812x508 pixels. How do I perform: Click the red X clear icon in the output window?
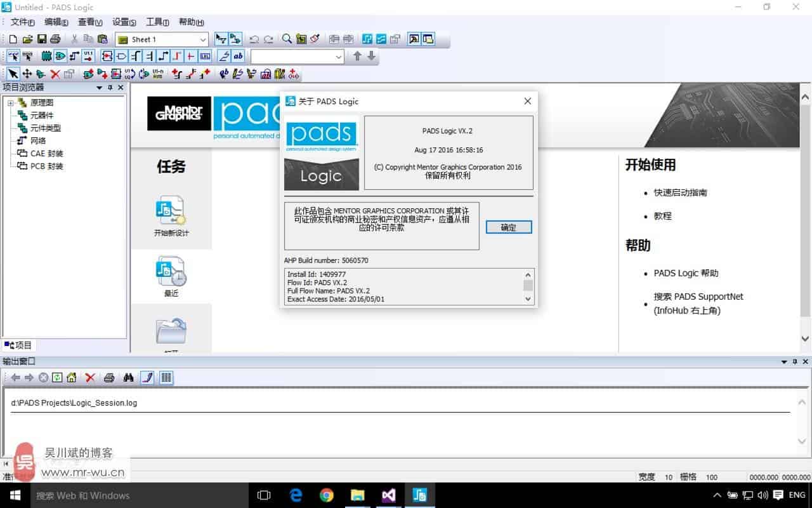[x=90, y=377]
